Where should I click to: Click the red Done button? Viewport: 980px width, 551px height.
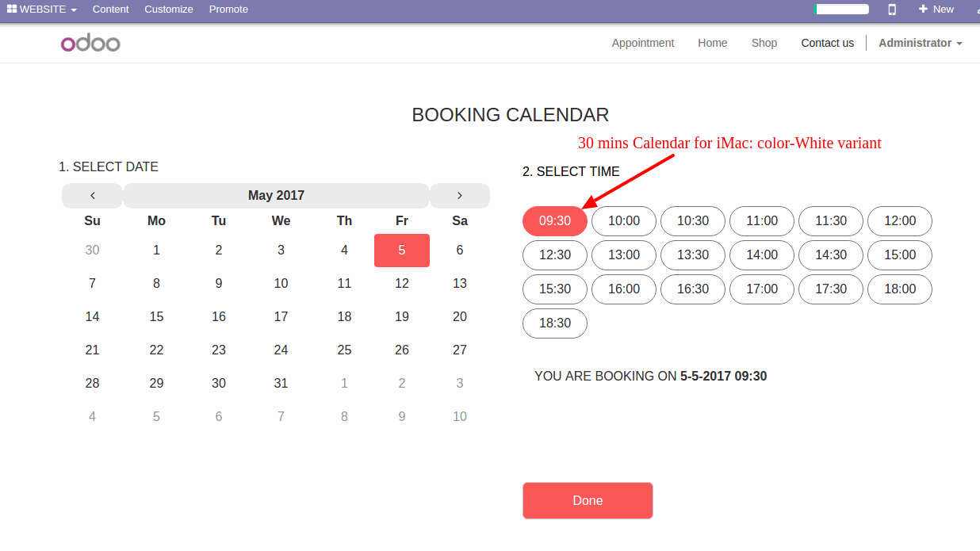588,500
